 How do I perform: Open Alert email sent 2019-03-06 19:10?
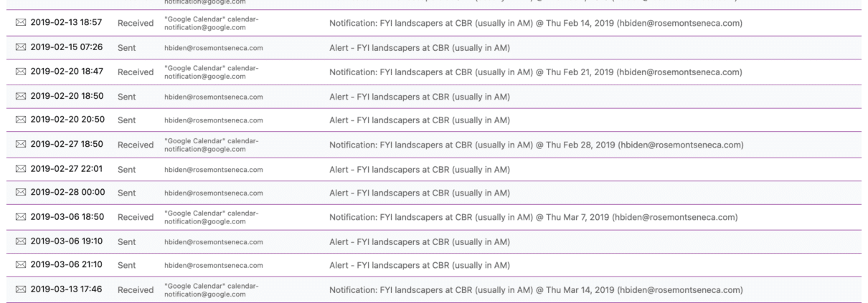419,241
